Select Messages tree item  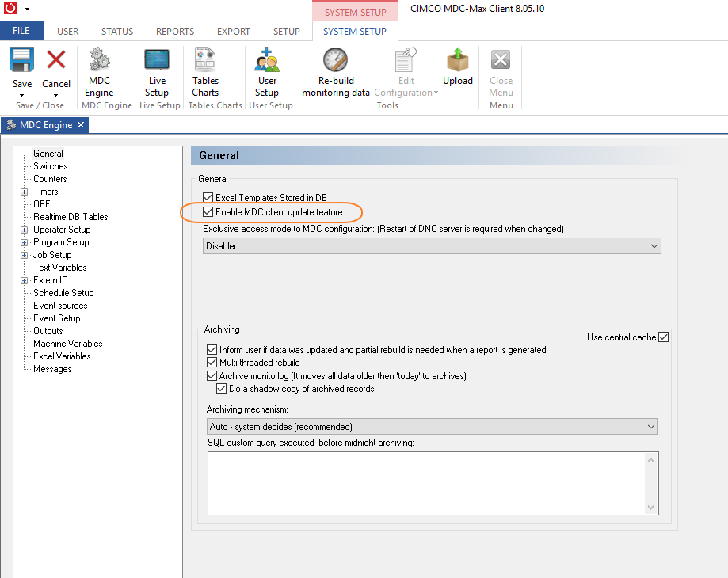click(52, 369)
